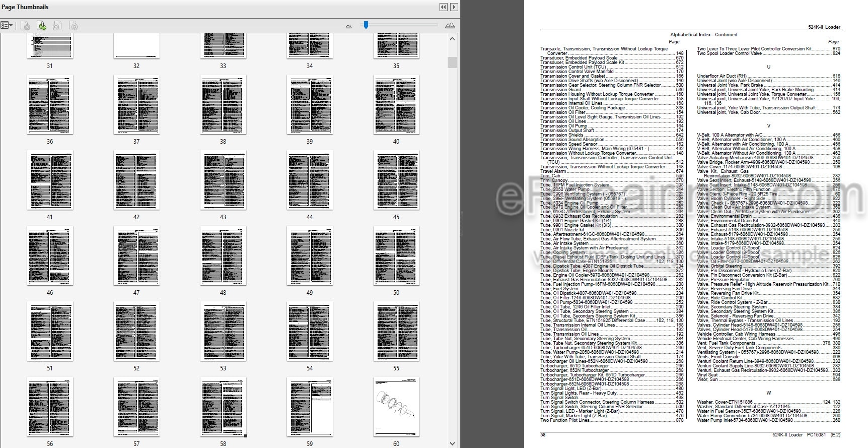Select blank page 32 thumbnail

136,46
